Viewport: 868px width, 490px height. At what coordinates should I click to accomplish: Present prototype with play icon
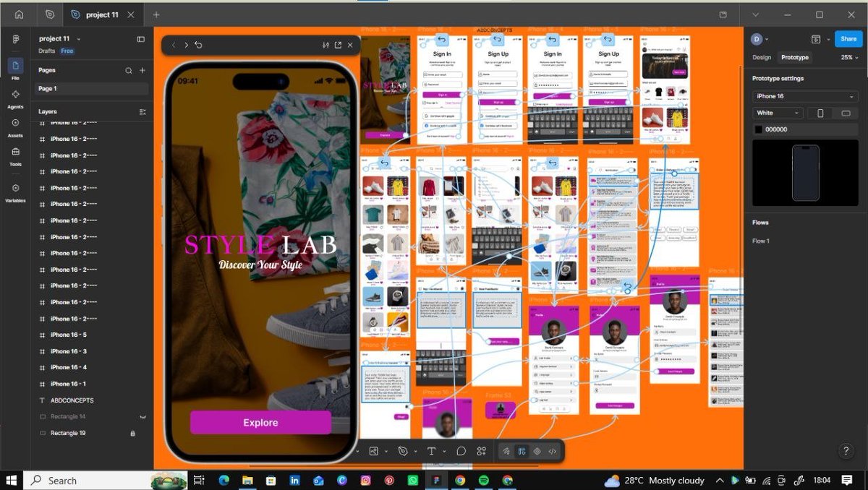816,39
